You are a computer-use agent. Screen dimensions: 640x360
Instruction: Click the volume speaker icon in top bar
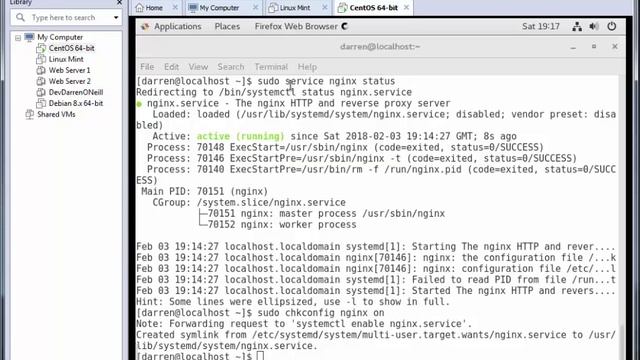click(594, 27)
